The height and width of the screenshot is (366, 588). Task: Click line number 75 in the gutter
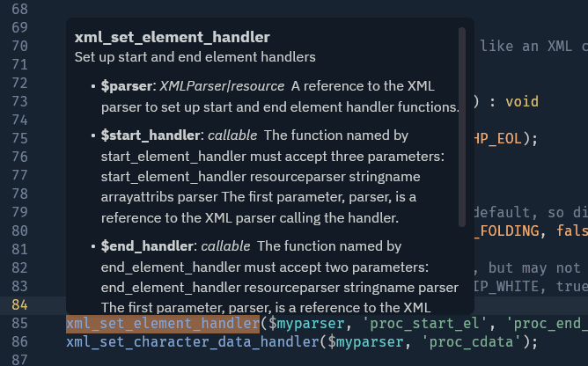[19, 138]
